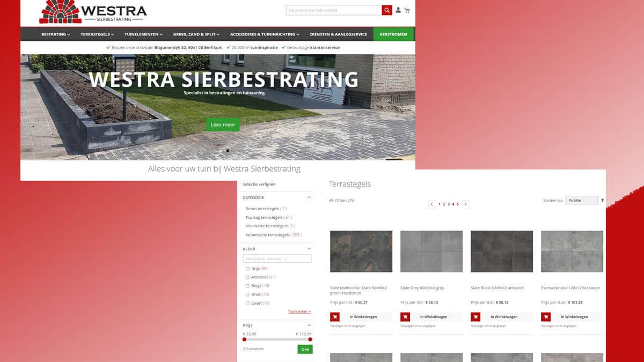Go to results page 2

(x=444, y=204)
